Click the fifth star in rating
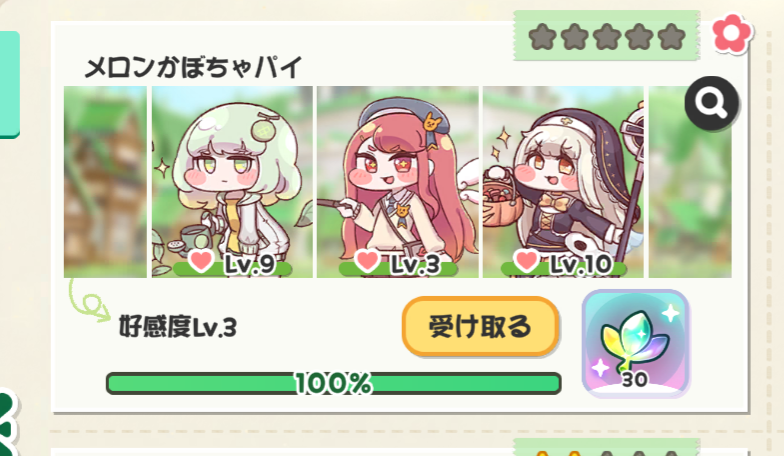 click(x=672, y=38)
